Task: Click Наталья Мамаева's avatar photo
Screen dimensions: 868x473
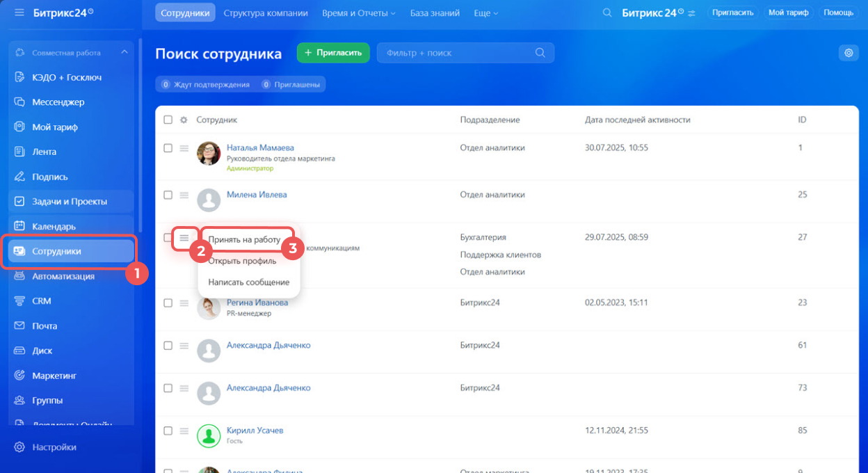Action: [x=209, y=154]
